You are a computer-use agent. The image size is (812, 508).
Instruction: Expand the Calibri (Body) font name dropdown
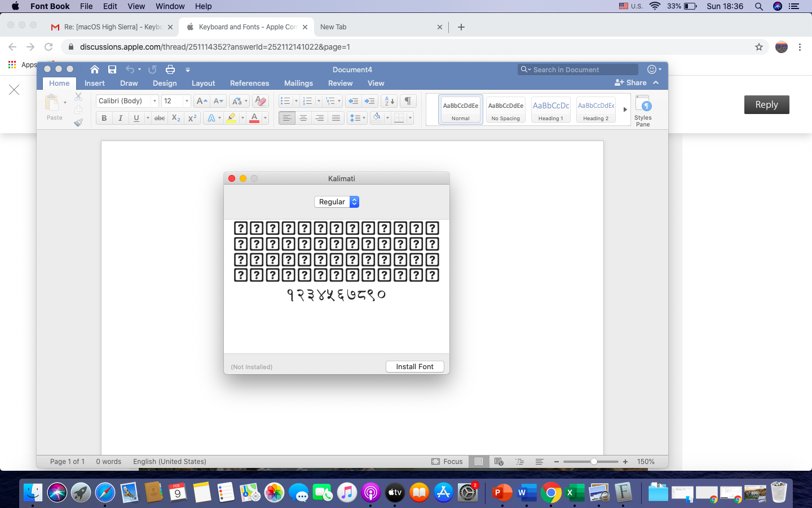pos(155,101)
